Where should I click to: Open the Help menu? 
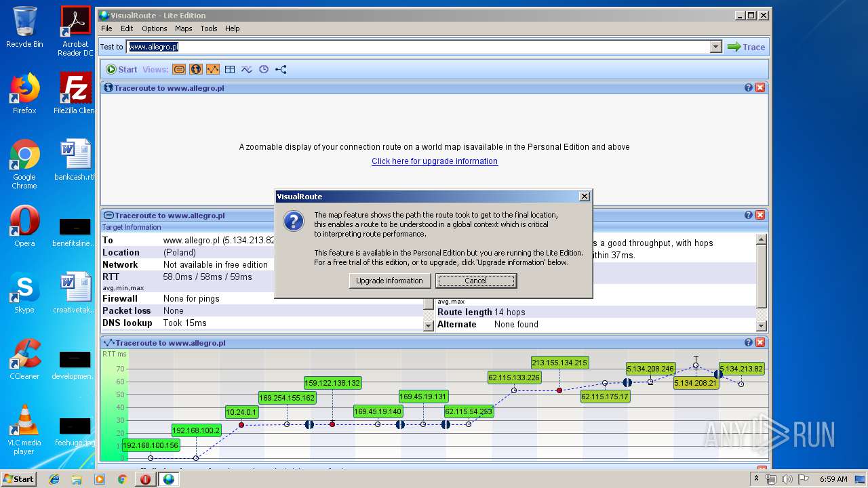click(x=233, y=28)
